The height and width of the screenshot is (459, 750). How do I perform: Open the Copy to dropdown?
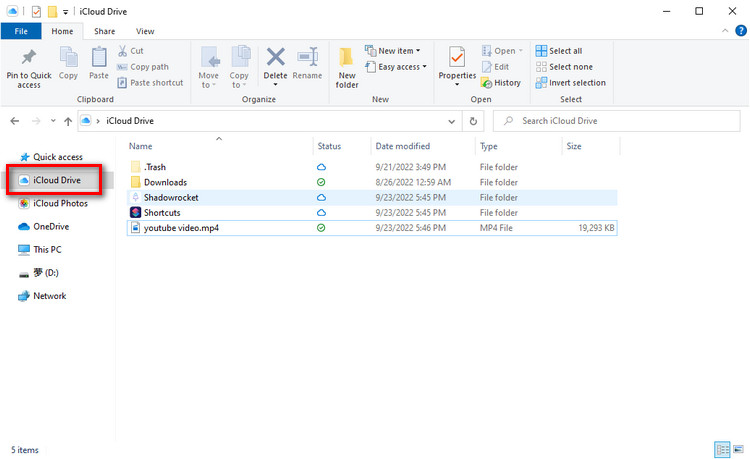pos(239,67)
